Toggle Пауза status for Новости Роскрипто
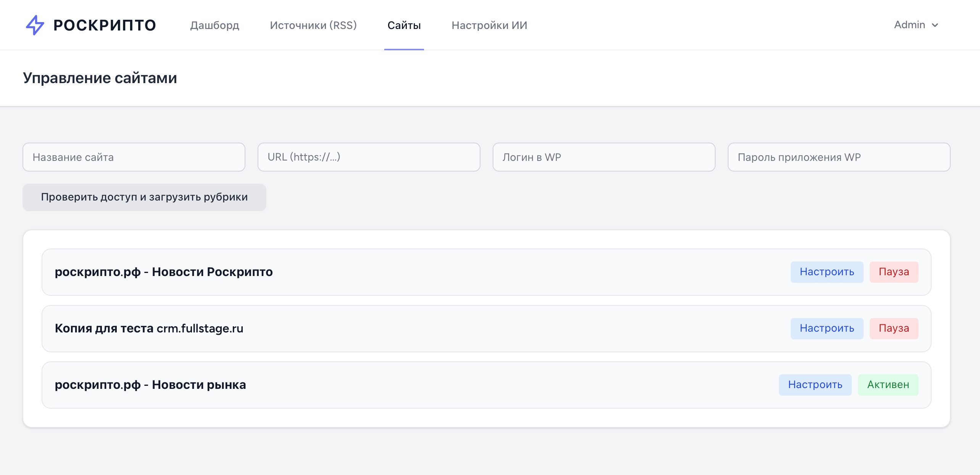 tap(894, 272)
